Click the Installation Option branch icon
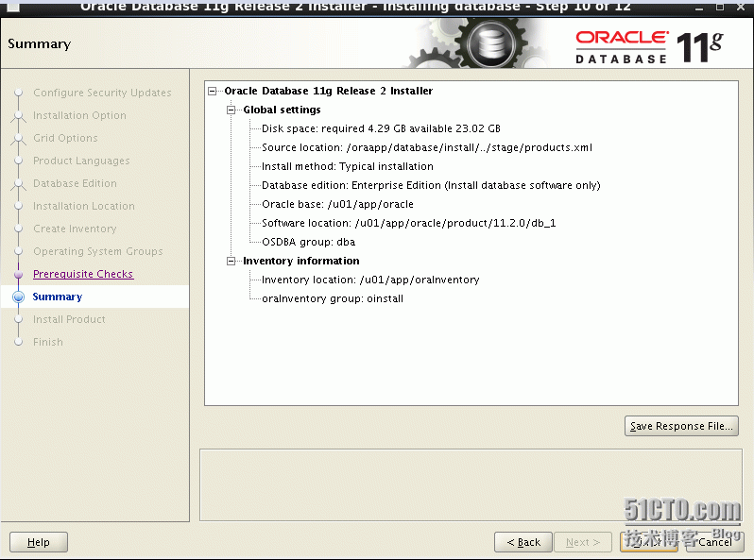This screenshot has height=560, width=754. click(18, 116)
